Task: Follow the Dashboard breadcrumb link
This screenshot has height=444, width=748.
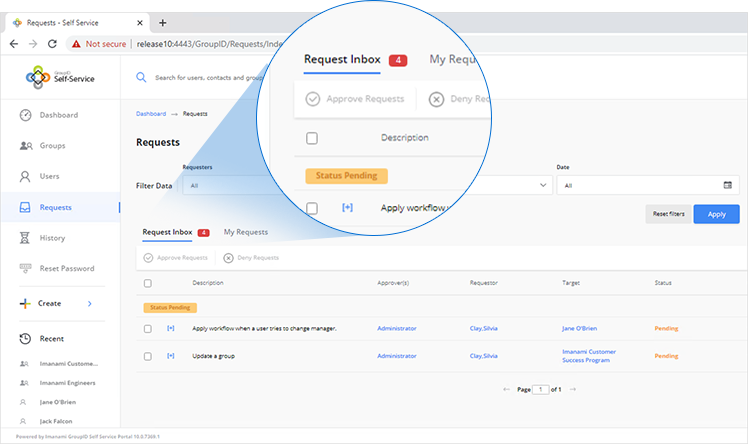Action: coord(151,114)
